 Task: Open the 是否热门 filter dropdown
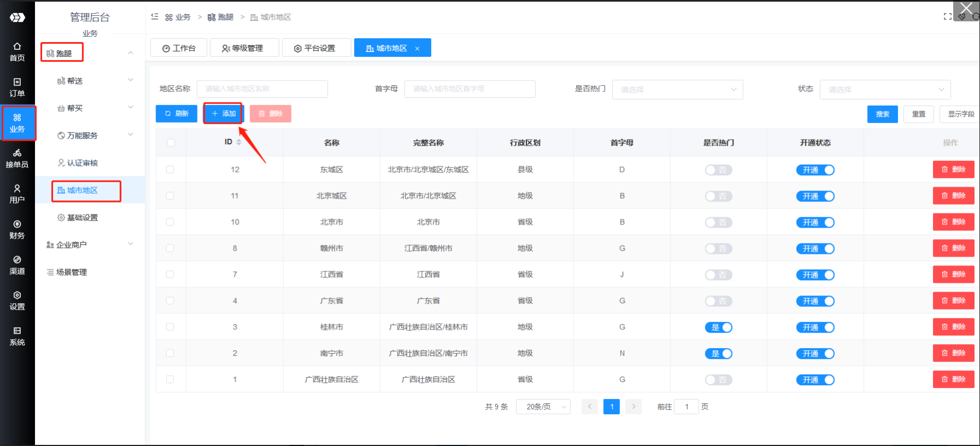click(677, 89)
